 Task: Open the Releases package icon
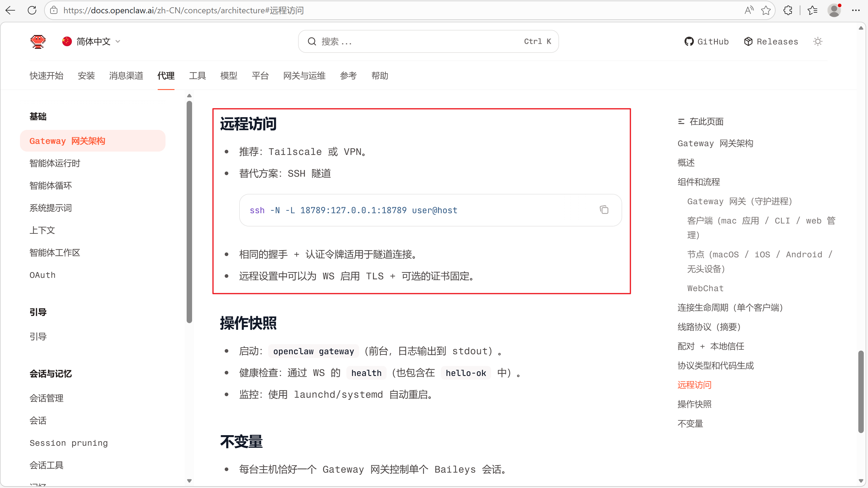[x=749, y=41]
